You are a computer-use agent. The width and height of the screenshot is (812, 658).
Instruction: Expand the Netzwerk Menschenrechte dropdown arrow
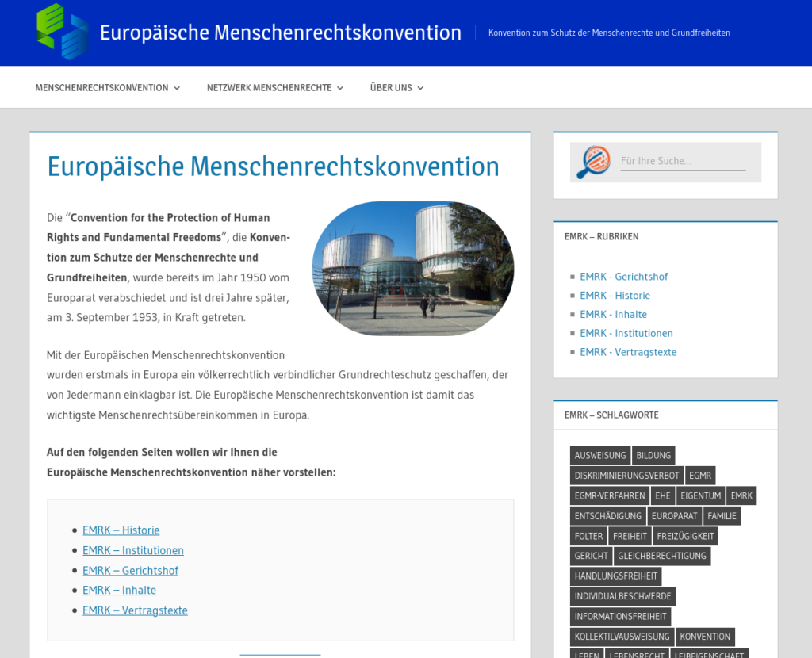point(340,88)
